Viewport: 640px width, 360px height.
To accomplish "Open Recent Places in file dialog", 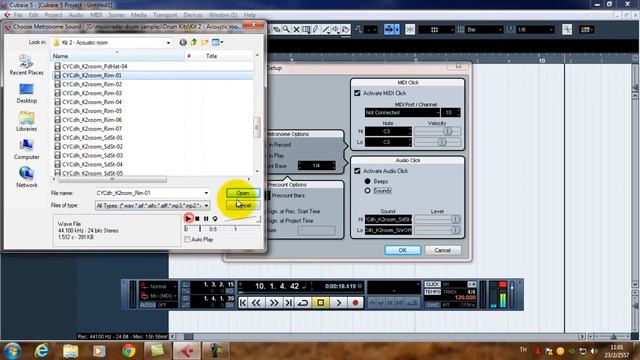I will (x=27, y=65).
